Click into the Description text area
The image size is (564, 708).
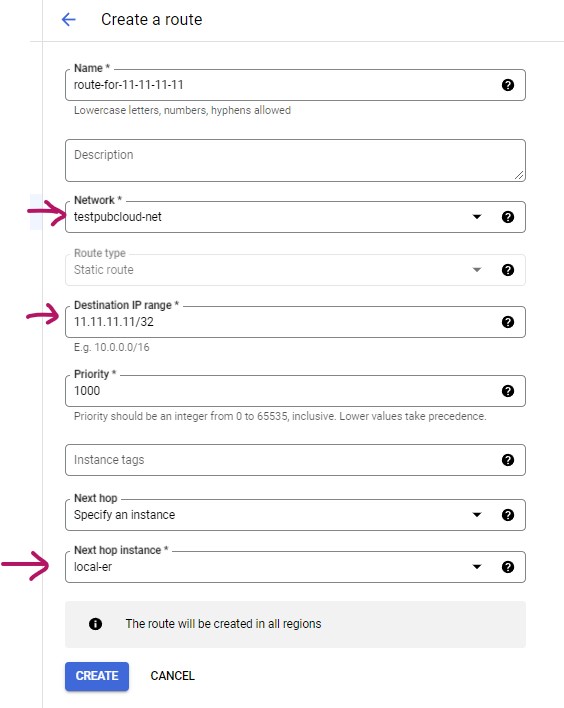(295, 160)
